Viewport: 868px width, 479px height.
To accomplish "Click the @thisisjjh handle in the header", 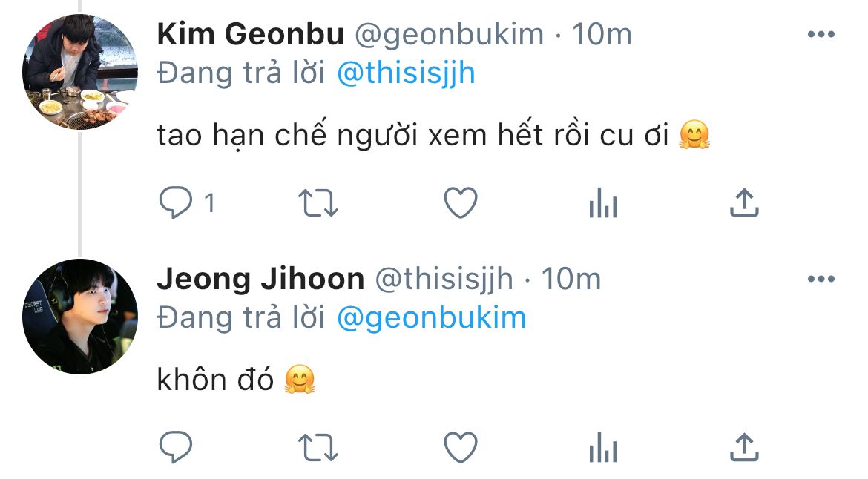I will [444, 279].
